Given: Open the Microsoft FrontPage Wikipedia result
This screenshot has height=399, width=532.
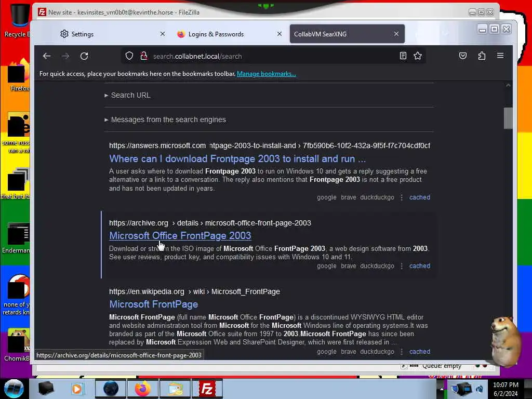Looking at the screenshot, I should (x=154, y=304).
